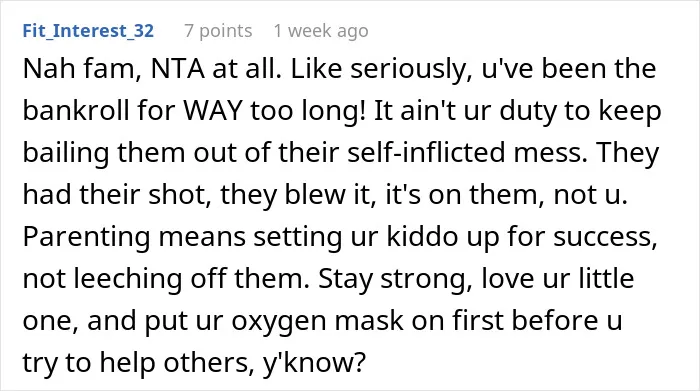Open the 1 week ago timestamp permalink
The image size is (700, 391).
[321, 31]
